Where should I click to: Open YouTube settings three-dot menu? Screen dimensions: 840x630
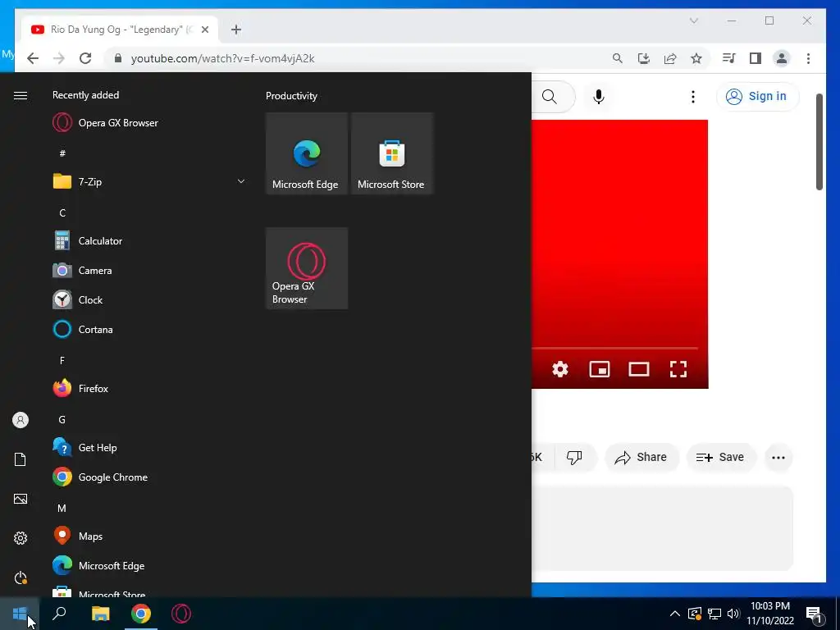coord(692,97)
